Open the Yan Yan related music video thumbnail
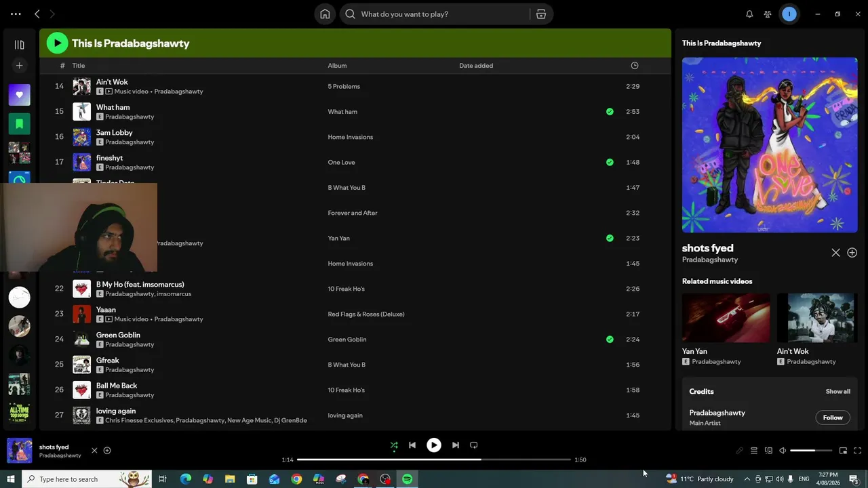This screenshot has width=868, height=488. coord(726,318)
